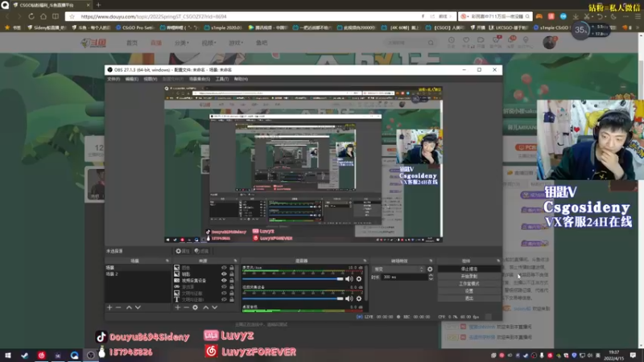The height and width of the screenshot is (362, 644).
Task: Adjust first mixer channel volume slider
Action: click(x=292, y=279)
